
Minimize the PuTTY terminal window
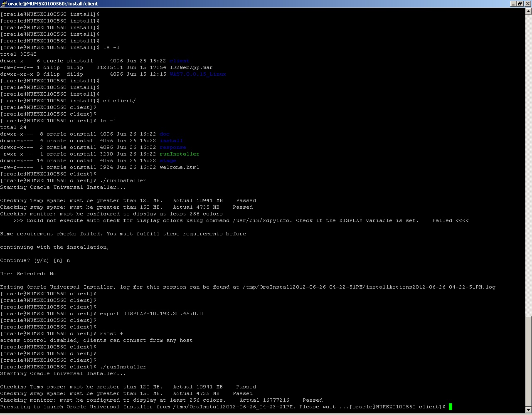(514, 3)
